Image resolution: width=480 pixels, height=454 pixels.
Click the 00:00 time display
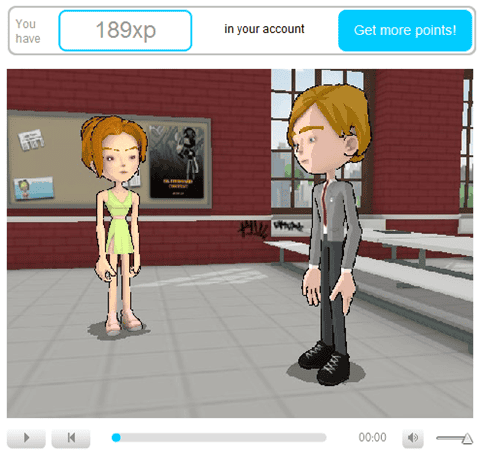pos(372,437)
